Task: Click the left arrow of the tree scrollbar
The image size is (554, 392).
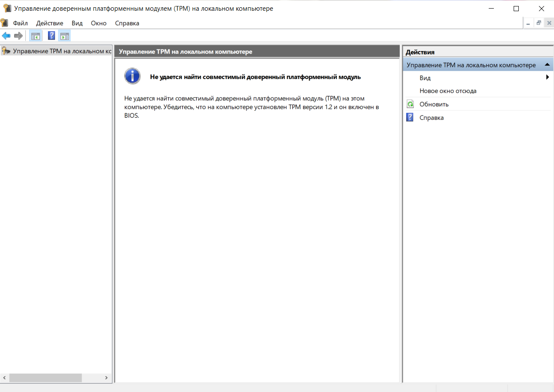Action: (x=4, y=378)
